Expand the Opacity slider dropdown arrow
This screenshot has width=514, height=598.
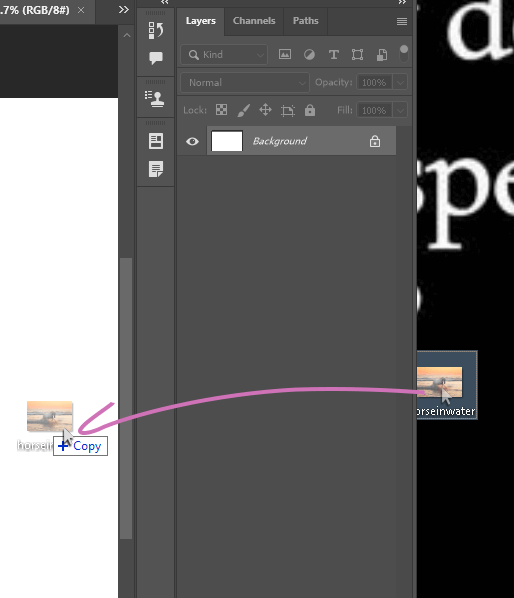400,82
